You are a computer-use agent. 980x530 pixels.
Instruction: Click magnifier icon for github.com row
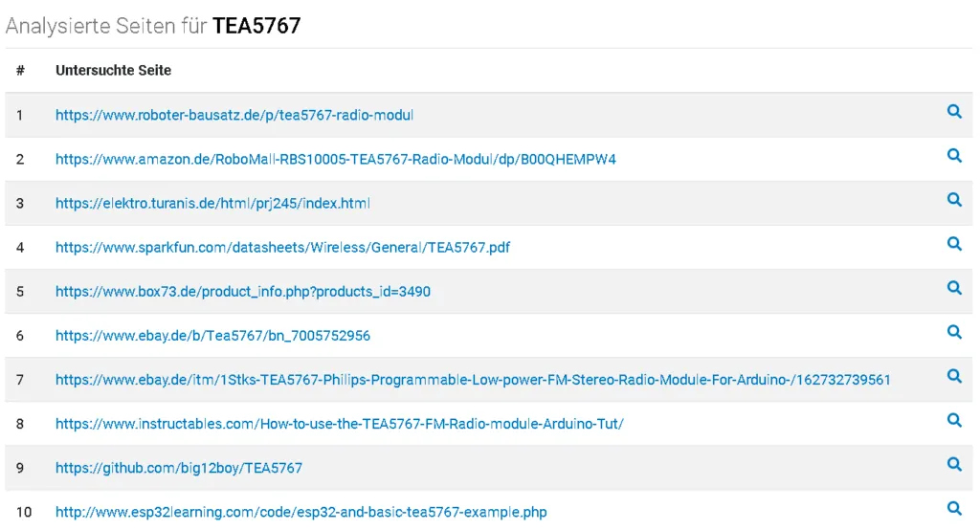click(x=953, y=464)
